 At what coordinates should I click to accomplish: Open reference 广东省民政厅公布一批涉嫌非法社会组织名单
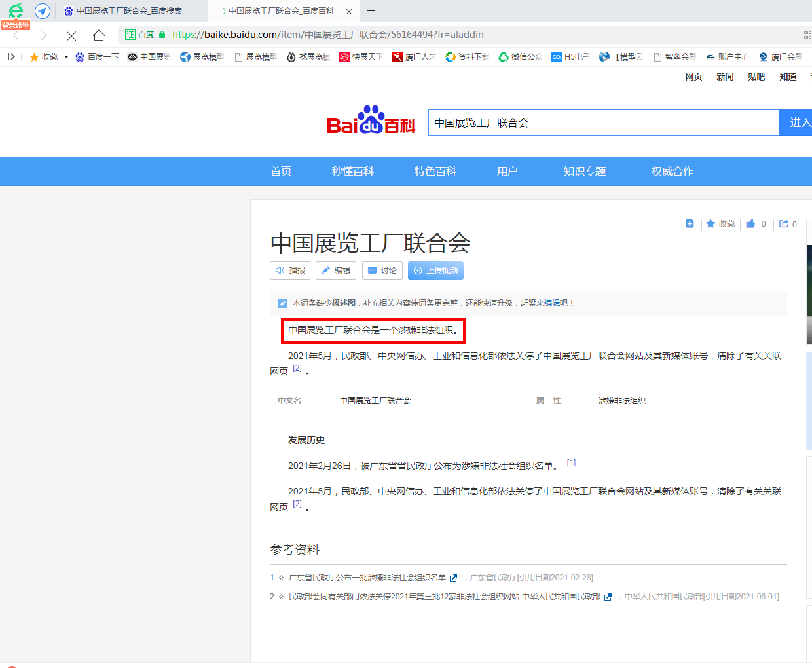pos(367,578)
